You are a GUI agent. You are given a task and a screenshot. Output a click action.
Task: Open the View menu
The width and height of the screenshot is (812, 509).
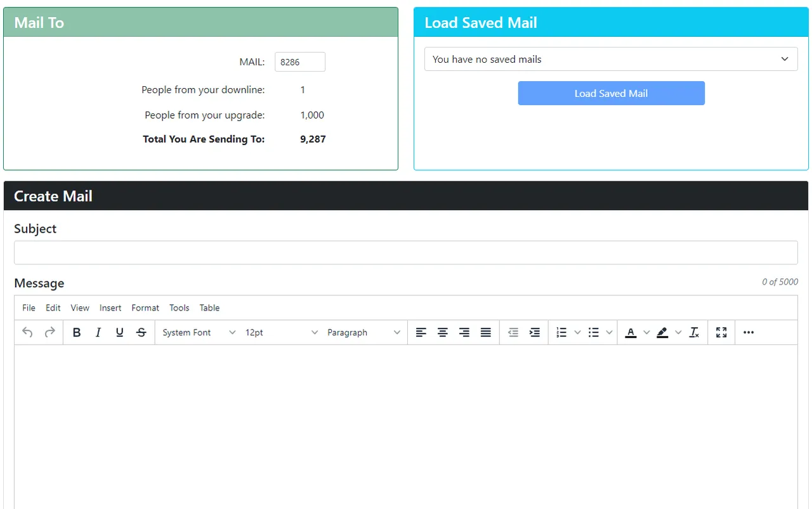[x=80, y=307]
